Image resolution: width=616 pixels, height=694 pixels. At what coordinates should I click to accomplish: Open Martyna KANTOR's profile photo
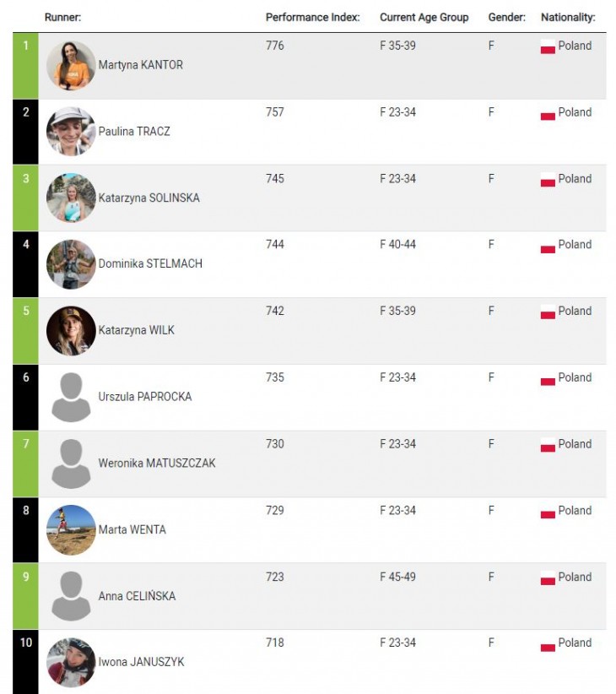click(71, 66)
